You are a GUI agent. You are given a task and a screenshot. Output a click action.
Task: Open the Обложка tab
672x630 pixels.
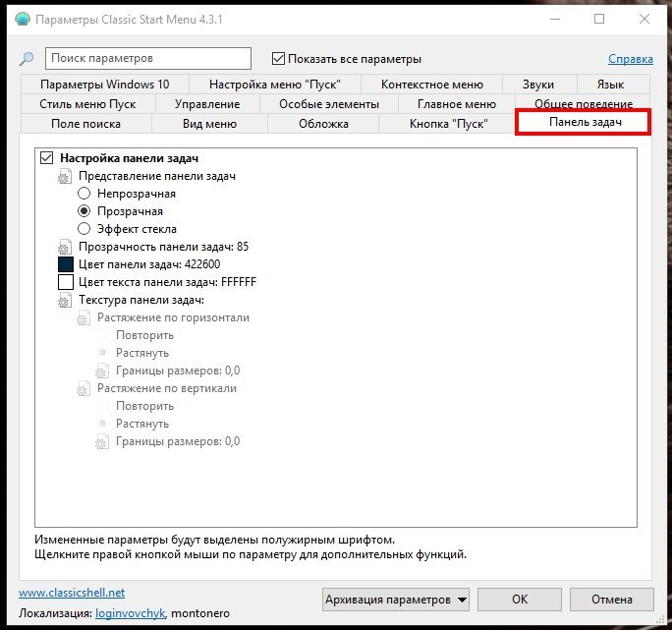[323, 124]
